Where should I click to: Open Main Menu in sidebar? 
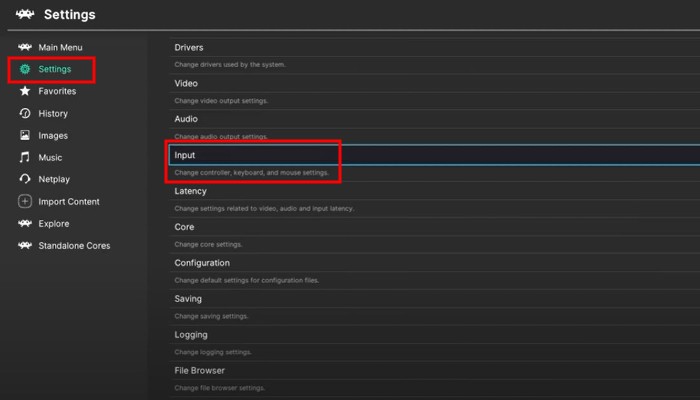tap(60, 47)
